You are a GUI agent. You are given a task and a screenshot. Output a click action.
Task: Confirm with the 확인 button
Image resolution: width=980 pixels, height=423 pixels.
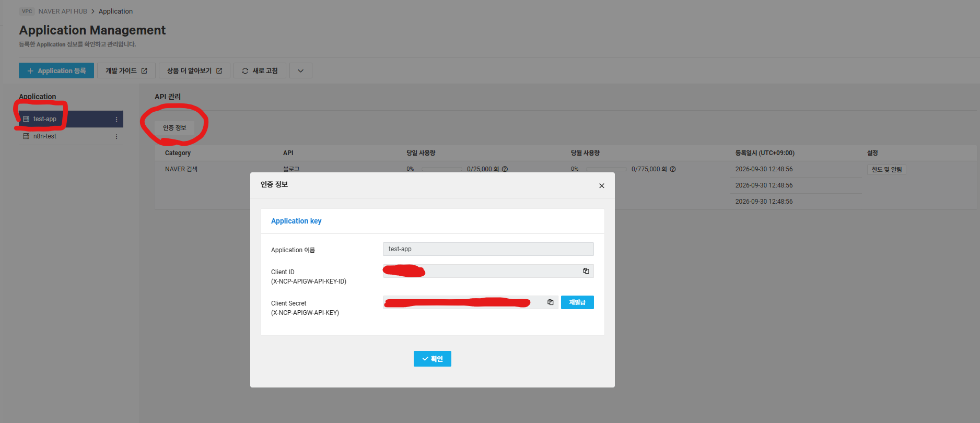(433, 359)
